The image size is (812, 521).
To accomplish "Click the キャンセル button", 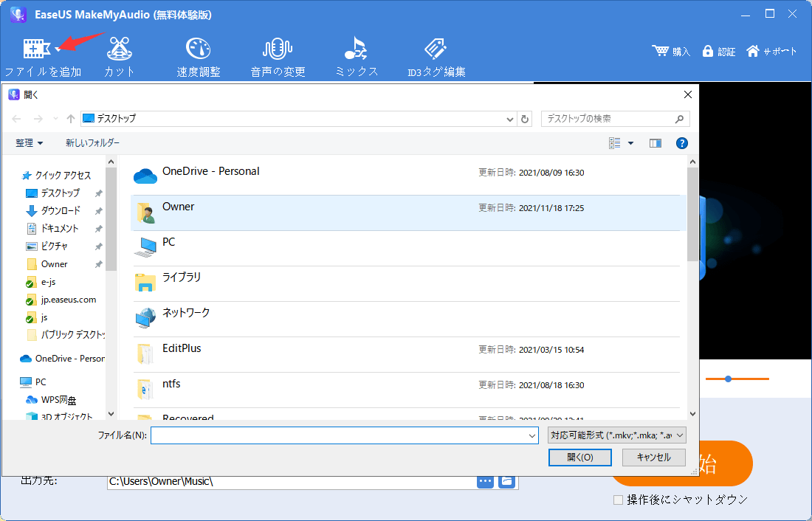I will pyautogui.click(x=653, y=458).
